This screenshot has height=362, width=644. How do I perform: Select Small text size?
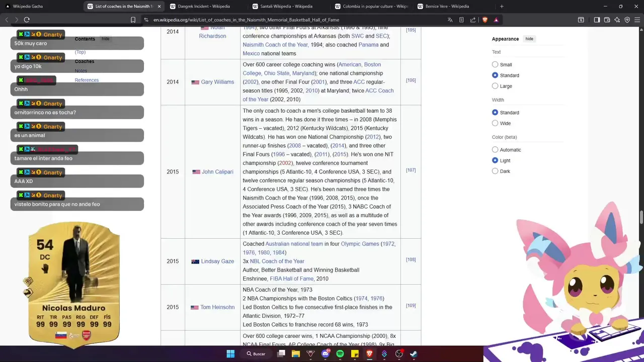[x=495, y=64]
